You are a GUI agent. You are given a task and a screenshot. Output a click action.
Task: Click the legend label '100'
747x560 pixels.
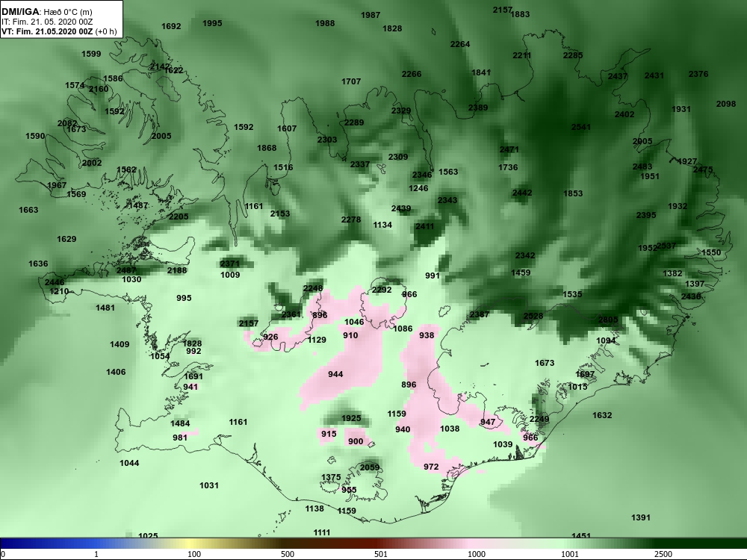pos(194,554)
